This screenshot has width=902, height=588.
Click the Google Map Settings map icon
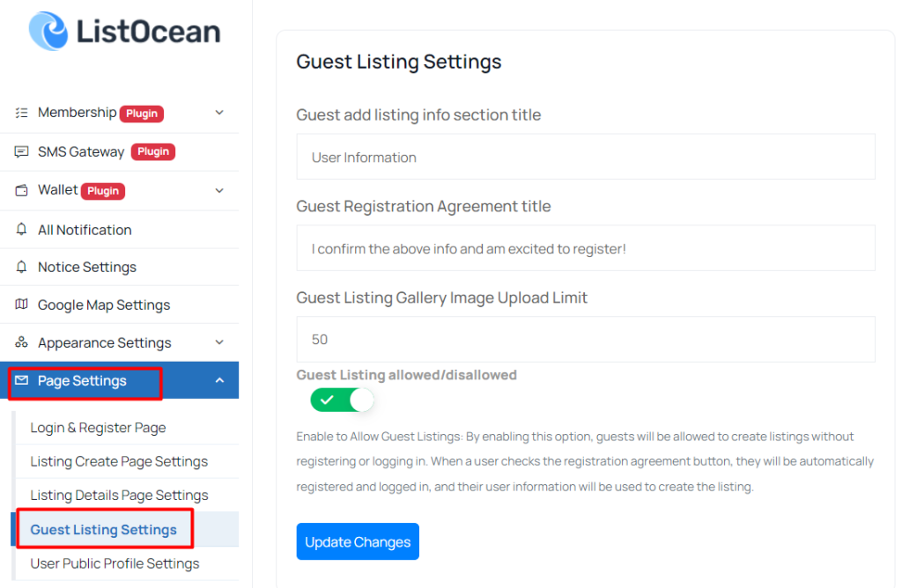pos(21,304)
